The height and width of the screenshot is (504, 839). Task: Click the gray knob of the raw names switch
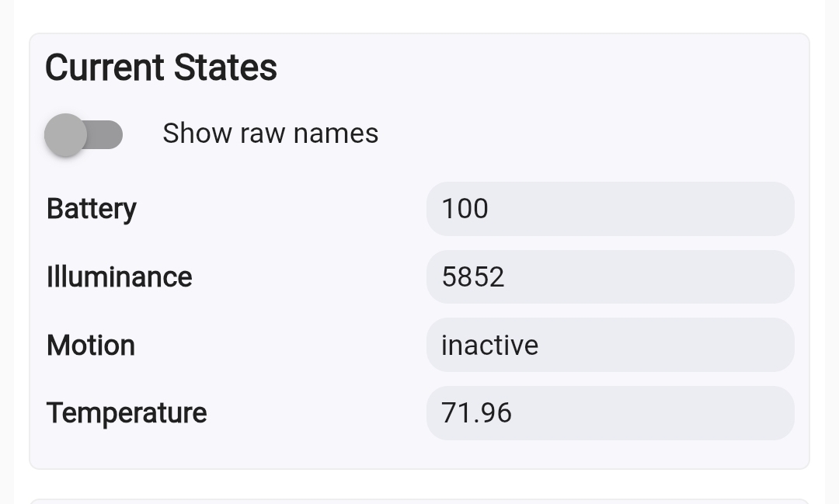point(65,135)
